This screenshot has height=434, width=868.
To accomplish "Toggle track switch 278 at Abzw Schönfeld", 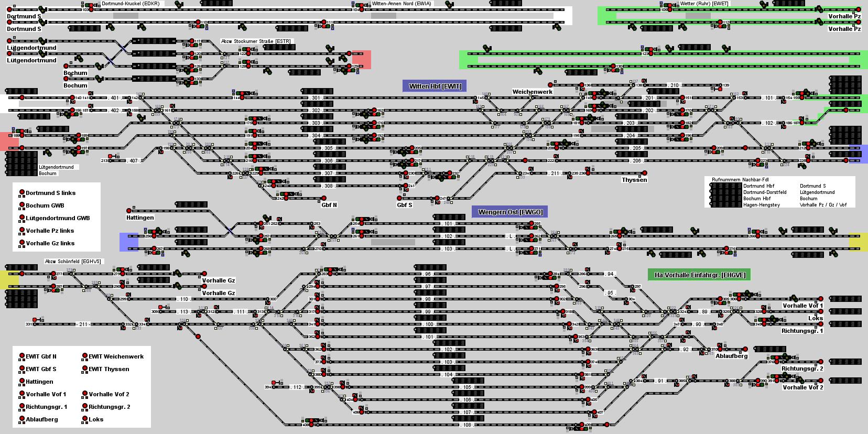I will point(70,274).
